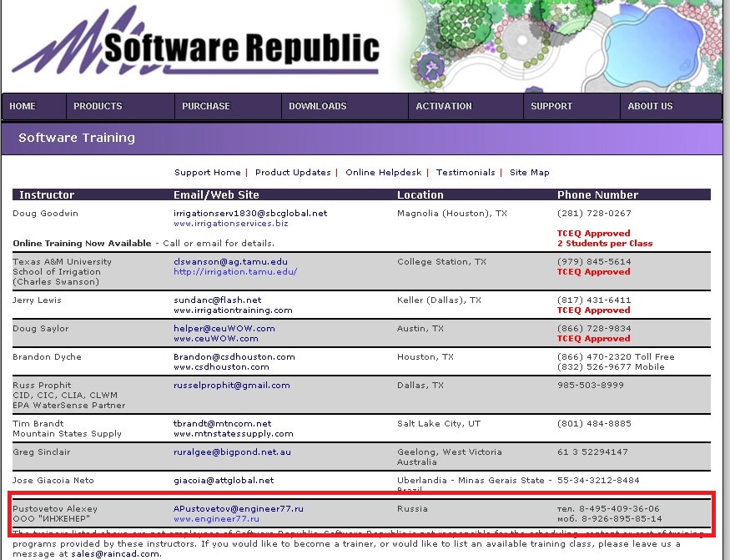730x560 pixels.
Task: Email clswanson@ag.tamu.edu
Action: [x=230, y=262]
